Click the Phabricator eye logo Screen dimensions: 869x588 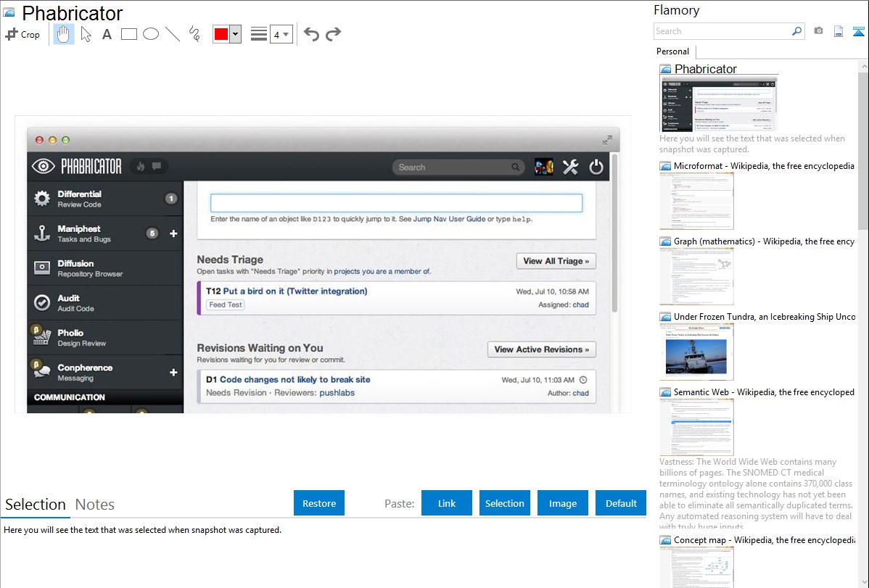pos(44,166)
